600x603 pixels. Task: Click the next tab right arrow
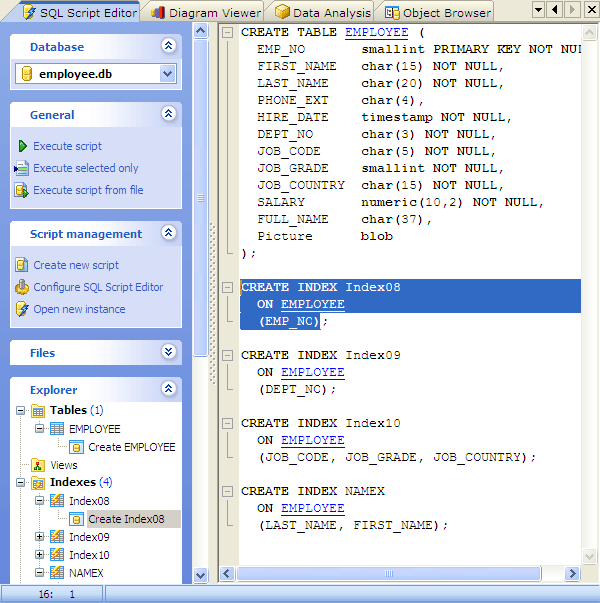[572, 9]
